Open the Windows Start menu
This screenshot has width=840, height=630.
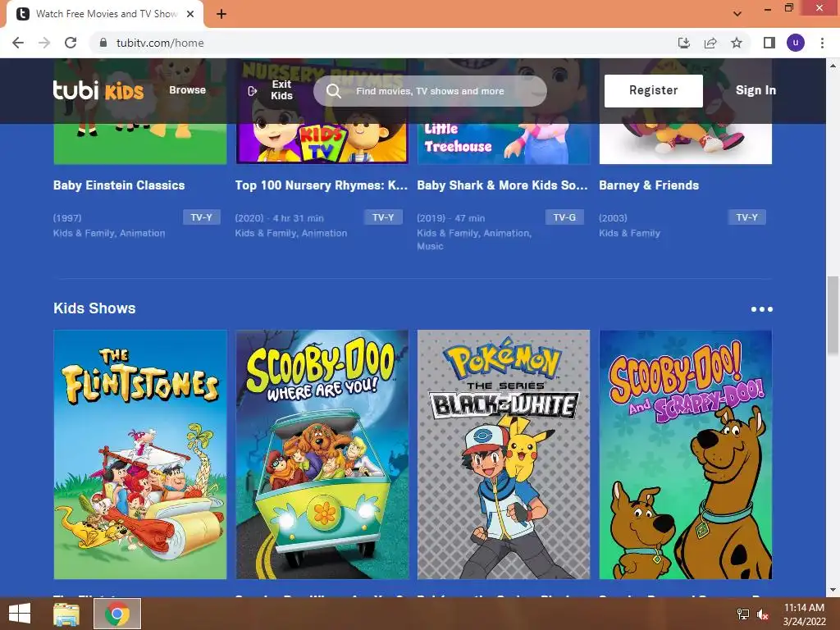(20, 614)
